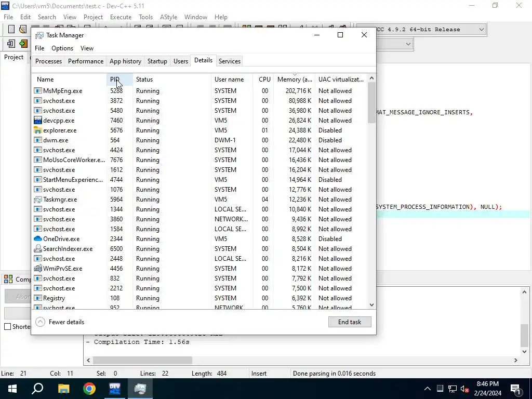Click OneDrive.exe cloud icon
This screenshot has height=399, width=532.
pyautogui.click(x=37, y=239)
